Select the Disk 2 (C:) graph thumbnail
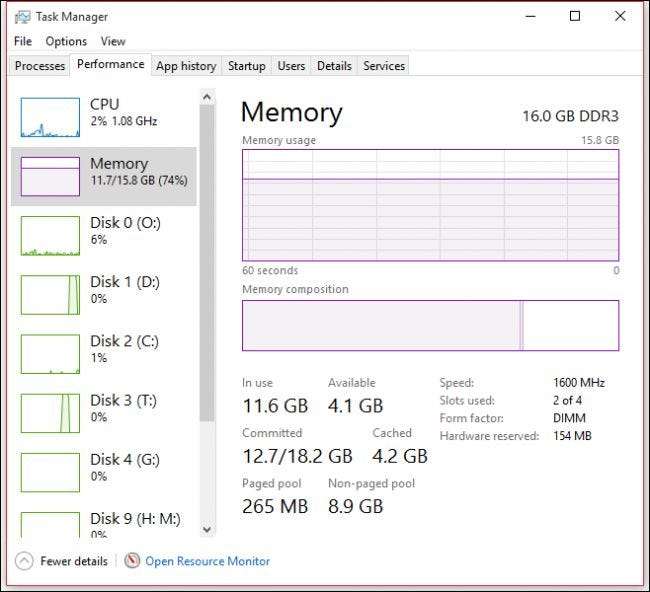650x592 pixels. coord(50,354)
